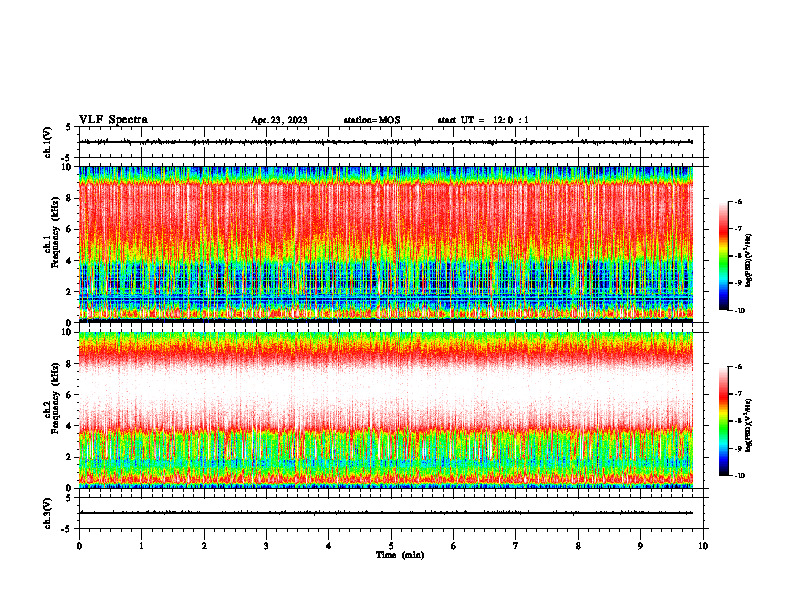Click ch.2 frequency tick label "6"
This screenshot has height=612, width=792.
coord(69,395)
